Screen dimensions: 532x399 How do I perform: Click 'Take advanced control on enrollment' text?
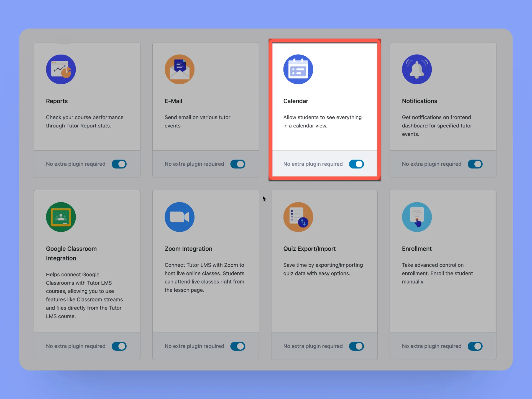437,273
